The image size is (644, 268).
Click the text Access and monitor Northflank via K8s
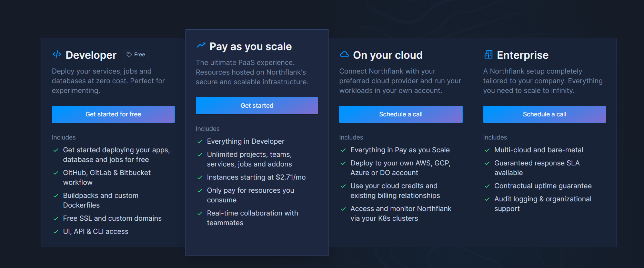click(401, 213)
